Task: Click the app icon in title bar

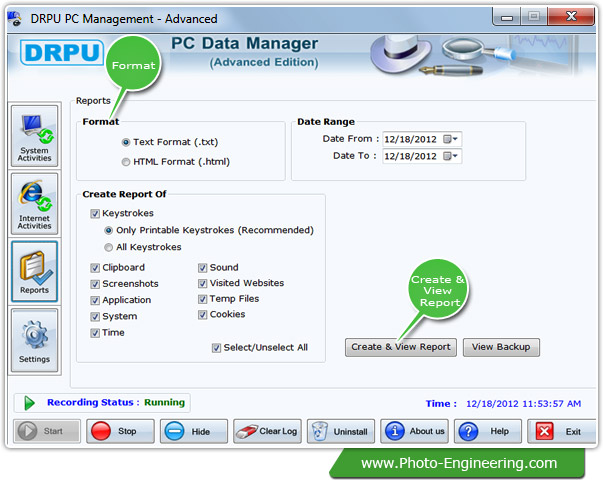Action: click(15, 18)
